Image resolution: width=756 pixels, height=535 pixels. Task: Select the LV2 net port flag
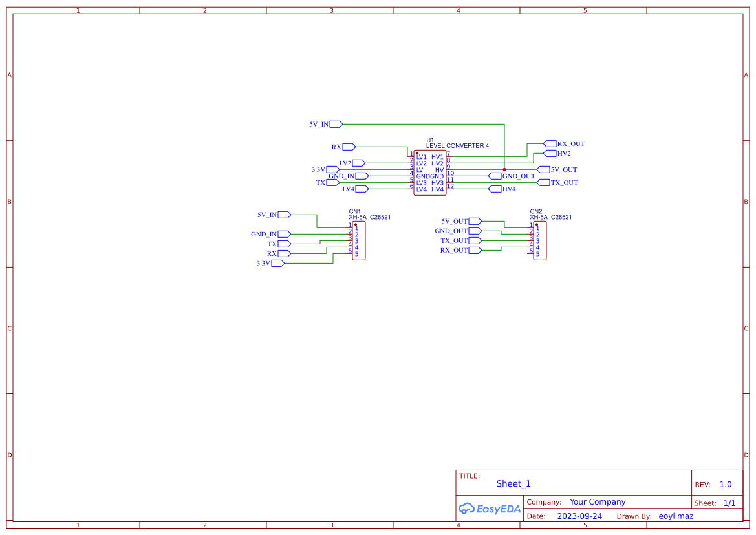tap(359, 163)
